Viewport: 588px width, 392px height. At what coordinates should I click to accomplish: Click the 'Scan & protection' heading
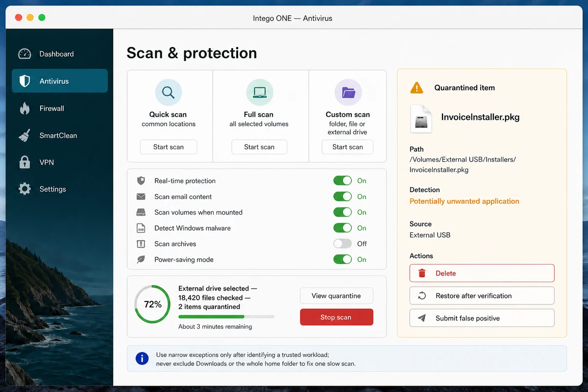[192, 53]
